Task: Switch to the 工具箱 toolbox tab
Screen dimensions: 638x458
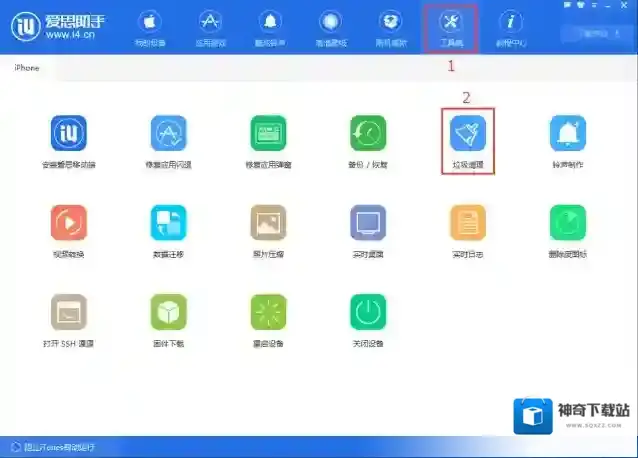Action: pos(450,28)
